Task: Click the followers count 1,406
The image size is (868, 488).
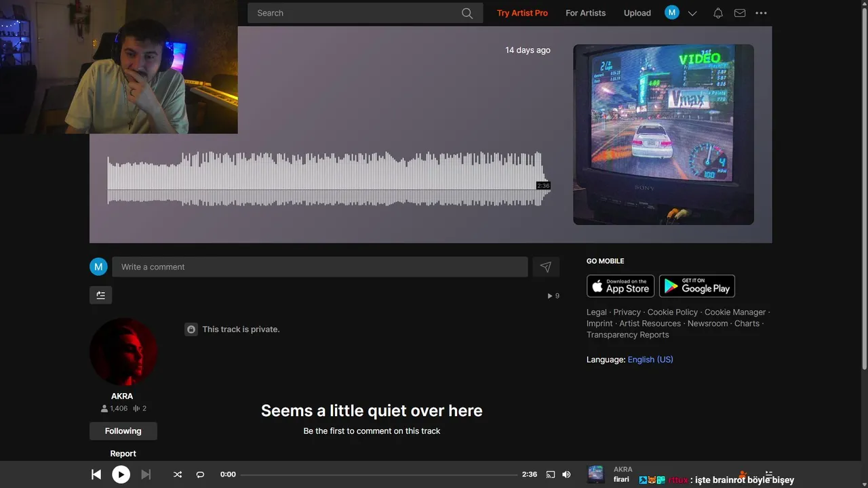Action: (114, 409)
